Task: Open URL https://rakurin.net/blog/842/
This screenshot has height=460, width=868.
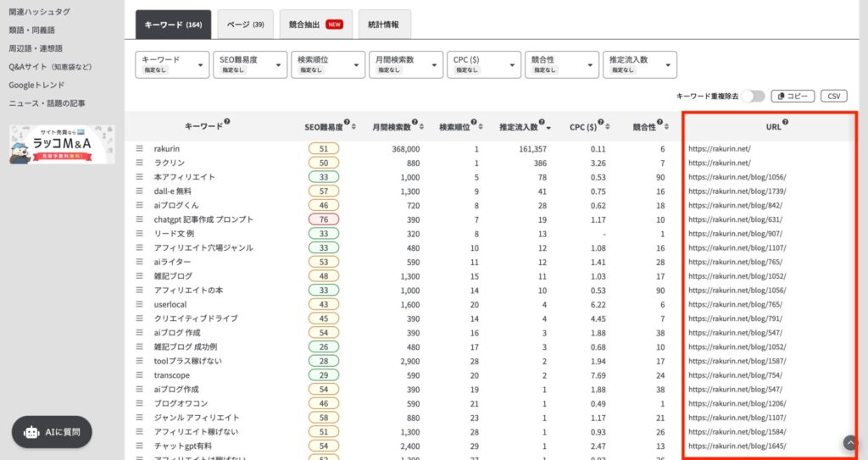Action: coord(735,205)
